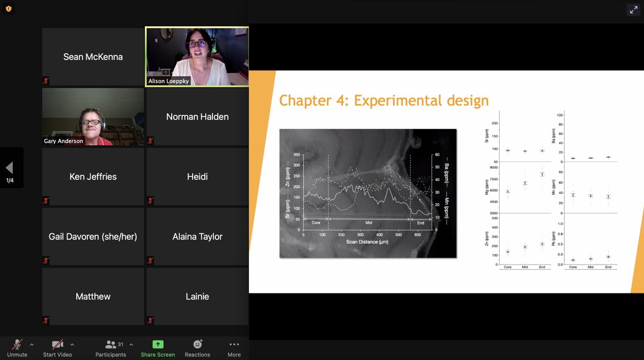Select Ken Jeffries participant tile
644x360 pixels.
tap(93, 177)
